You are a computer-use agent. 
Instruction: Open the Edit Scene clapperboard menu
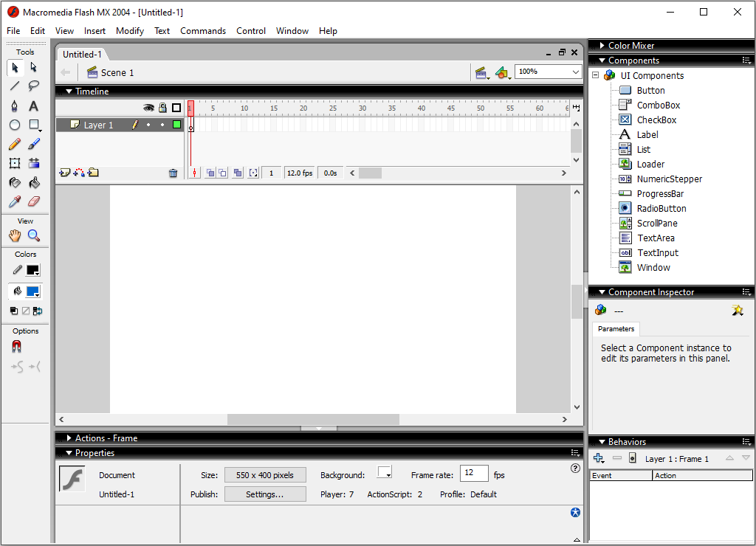tap(481, 73)
